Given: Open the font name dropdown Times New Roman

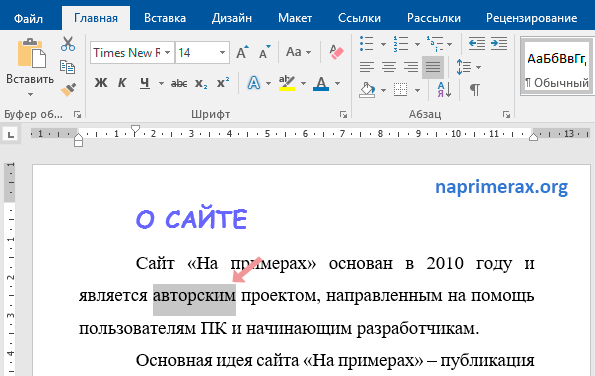Looking at the screenshot, I should (167, 52).
